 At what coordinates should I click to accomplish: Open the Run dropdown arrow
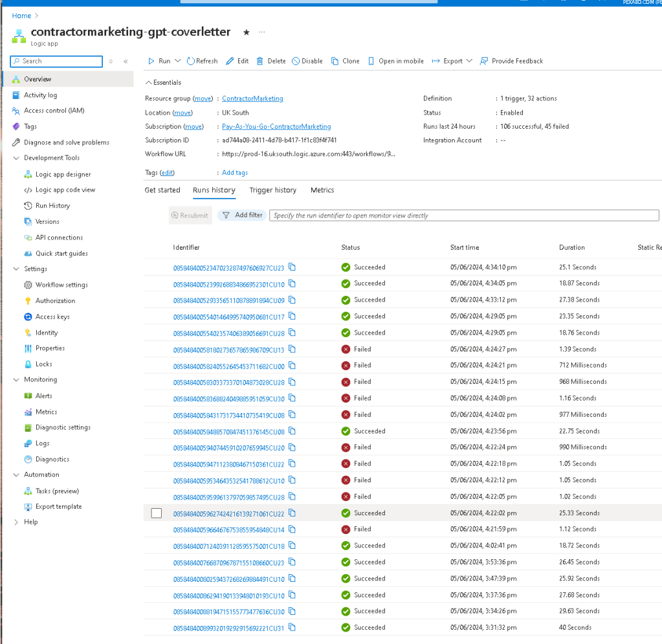(178, 61)
